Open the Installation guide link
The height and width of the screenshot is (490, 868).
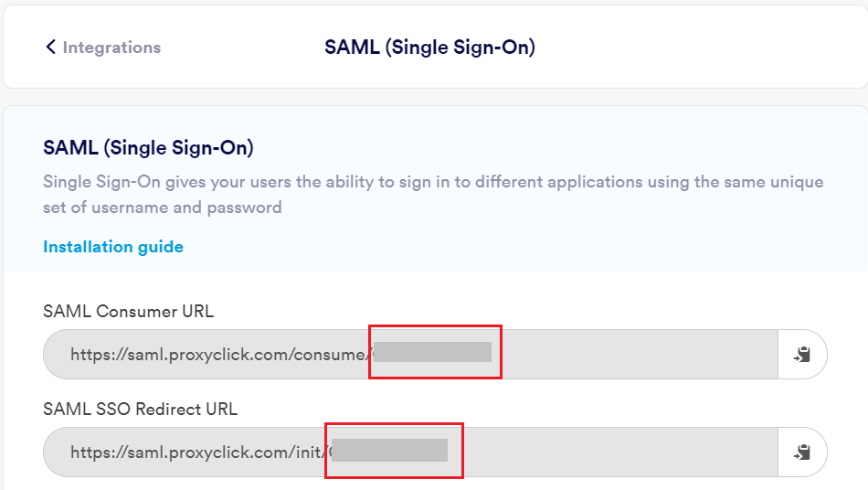[113, 247]
